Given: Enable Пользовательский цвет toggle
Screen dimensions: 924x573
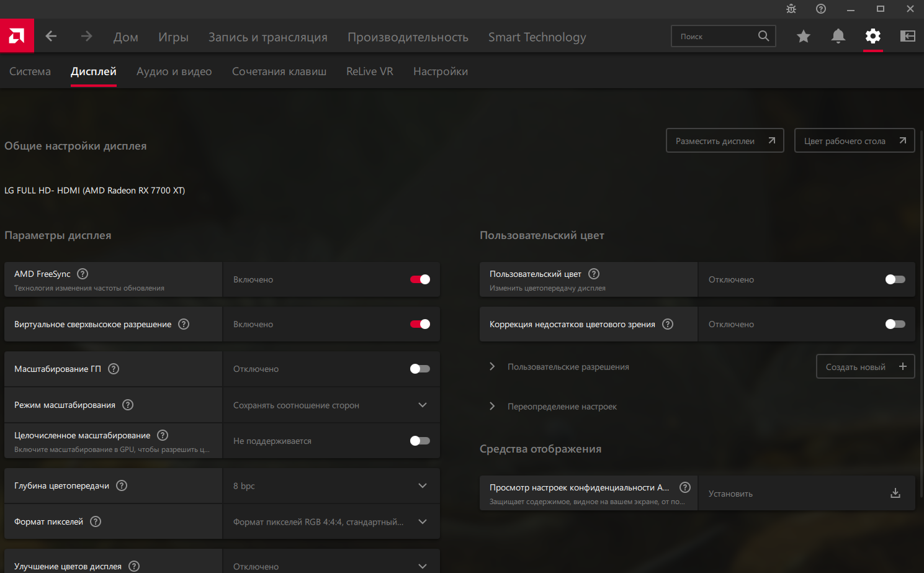Looking at the screenshot, I should click(x=895, y=279).
